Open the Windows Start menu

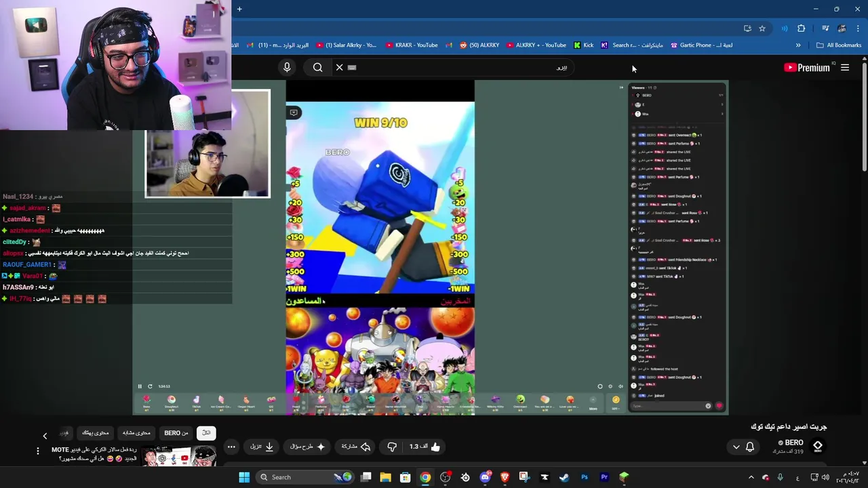[244, 477]
